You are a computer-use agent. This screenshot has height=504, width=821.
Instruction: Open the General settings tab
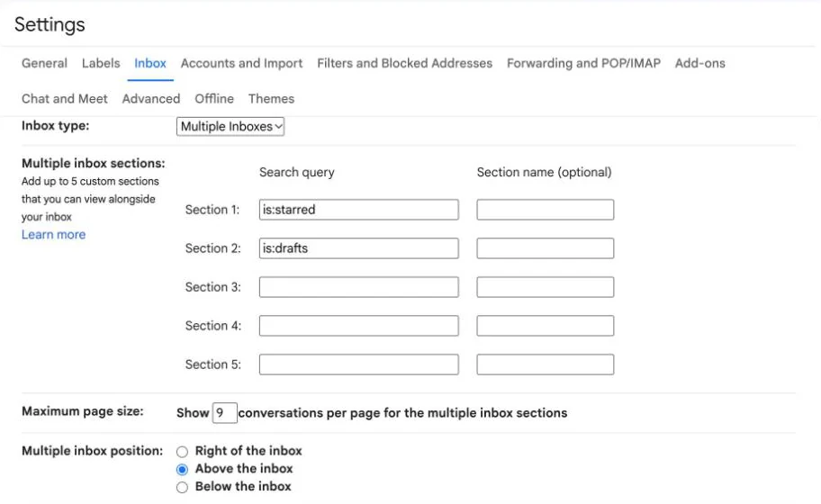pyautogui.click(x=44, y=63)
